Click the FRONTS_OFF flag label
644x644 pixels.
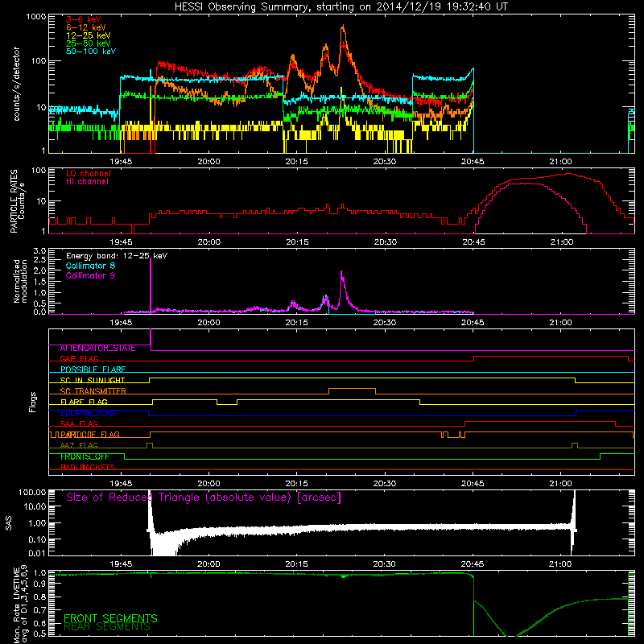pyautogui.click(x=85, y=456)
